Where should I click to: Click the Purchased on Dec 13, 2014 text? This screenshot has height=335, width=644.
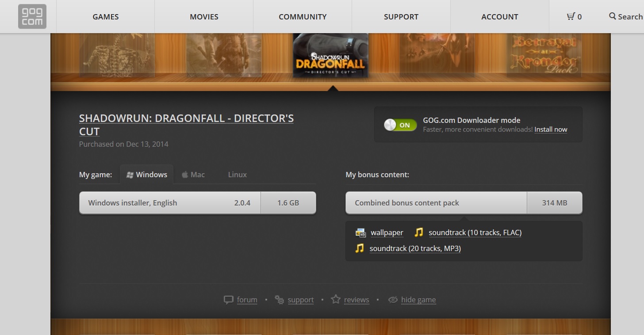click(124, 144)
